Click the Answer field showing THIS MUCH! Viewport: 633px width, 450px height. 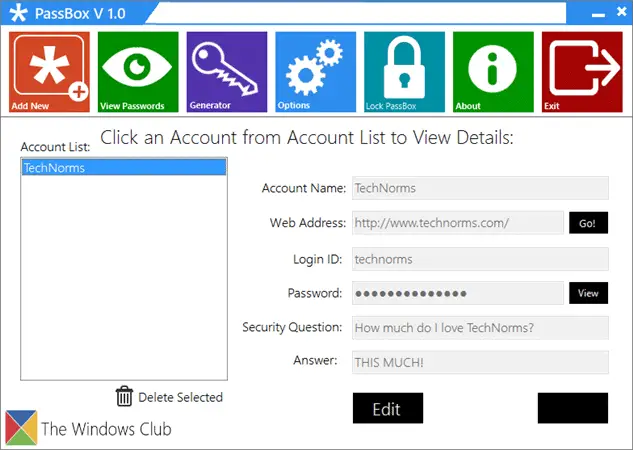(480, 362)
